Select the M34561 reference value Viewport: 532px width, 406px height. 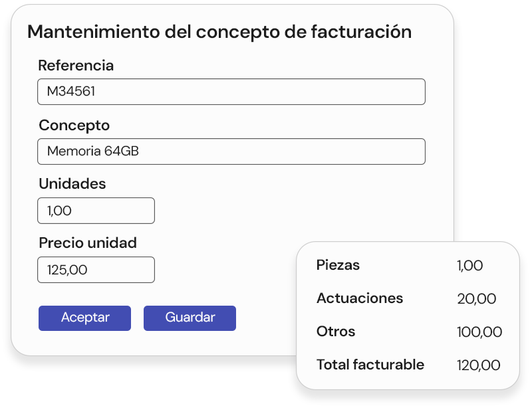[67, 91]
